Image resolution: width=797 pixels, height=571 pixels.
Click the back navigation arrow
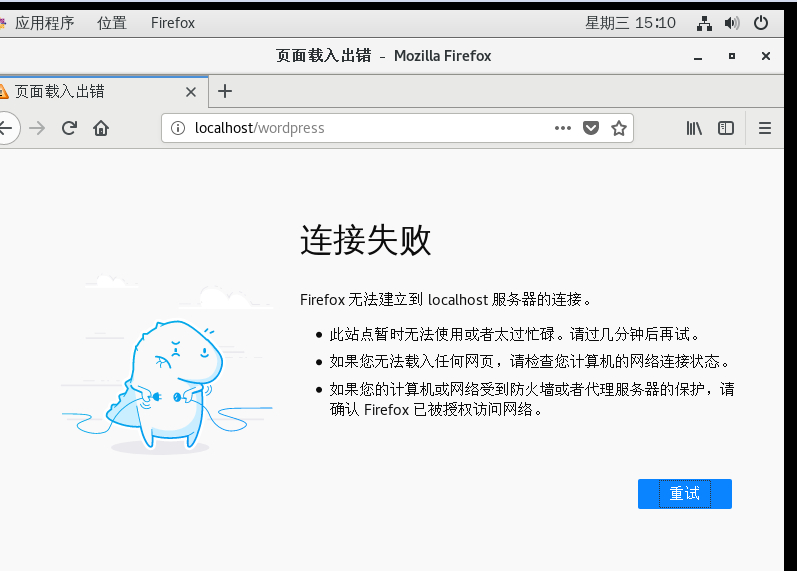(x=6, y=128)
